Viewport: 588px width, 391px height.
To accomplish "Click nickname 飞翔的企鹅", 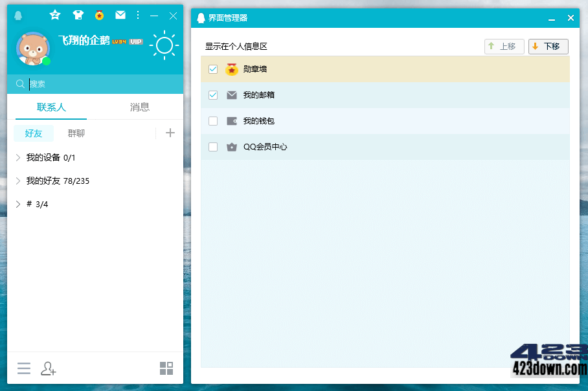I will pos(84,40).
